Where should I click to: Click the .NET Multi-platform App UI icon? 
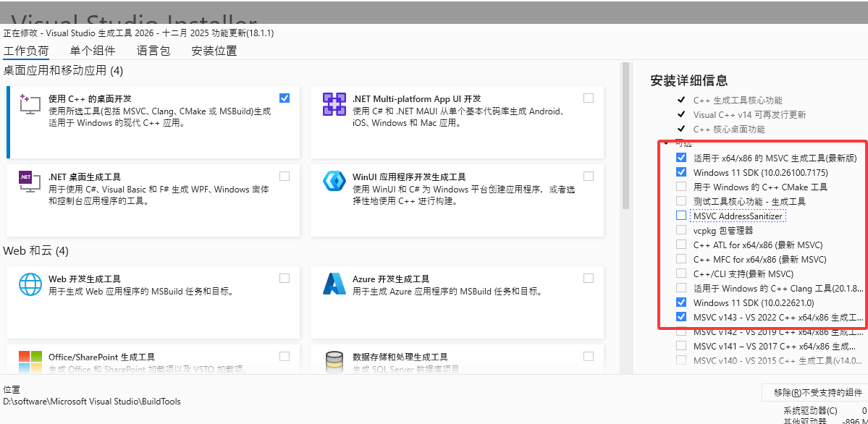(334, 104)
